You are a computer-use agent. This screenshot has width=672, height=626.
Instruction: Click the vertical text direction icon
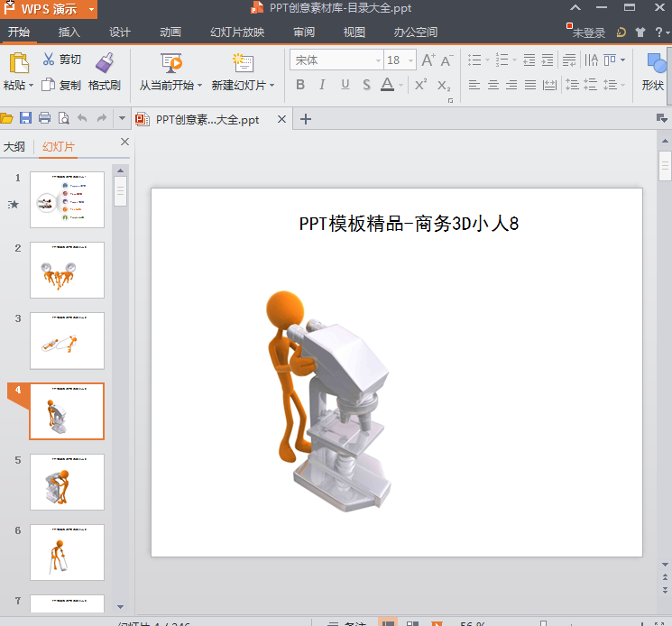592,60
